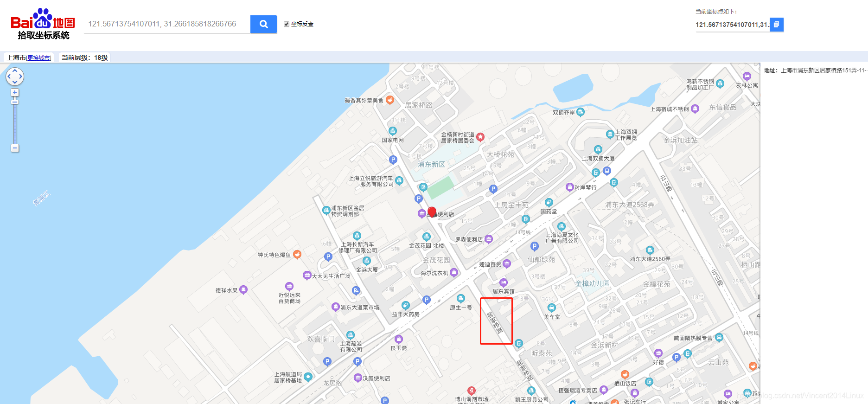This screenshot has width=868, height=404.
Task: Click the 浦东新区 district label
Action: click(432, 164)
